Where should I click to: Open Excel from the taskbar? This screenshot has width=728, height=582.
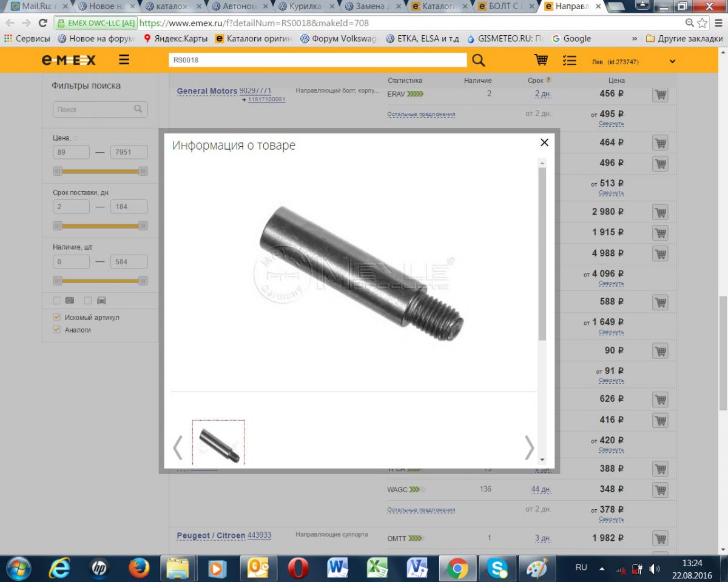(377, 567)
